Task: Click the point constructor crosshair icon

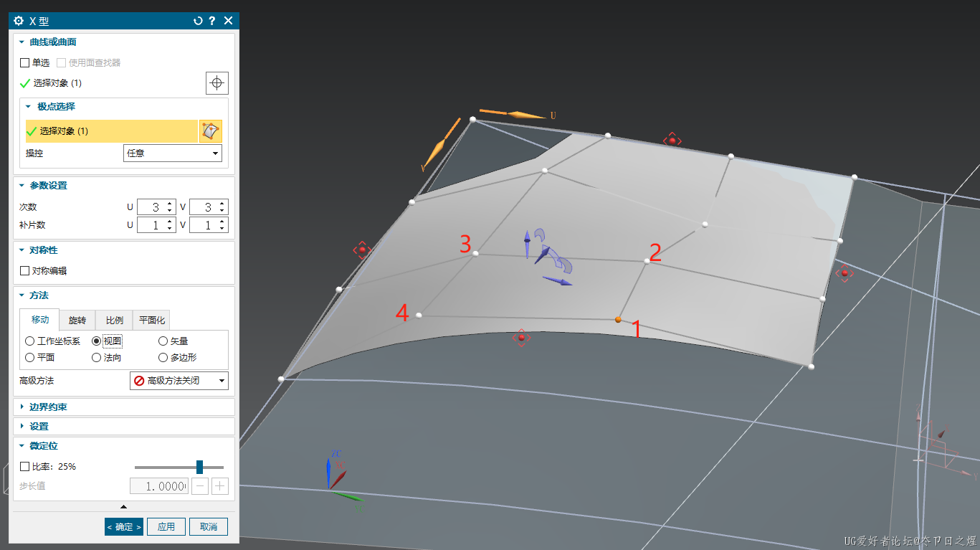Action: [x=217, y=83]
